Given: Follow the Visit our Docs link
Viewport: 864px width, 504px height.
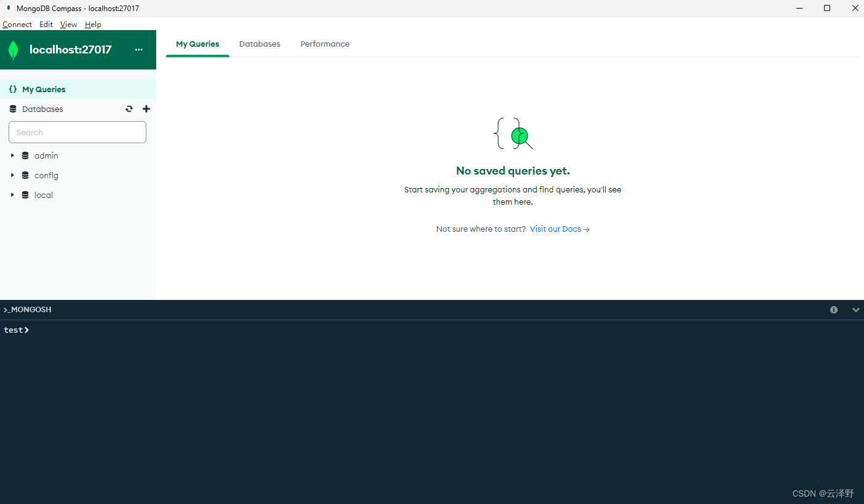Looking at the screenshot, I should pos(560,229).
